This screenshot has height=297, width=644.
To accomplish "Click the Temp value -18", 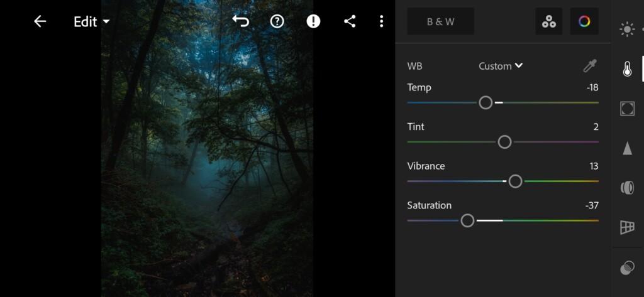I will click(x=592, y=87).
